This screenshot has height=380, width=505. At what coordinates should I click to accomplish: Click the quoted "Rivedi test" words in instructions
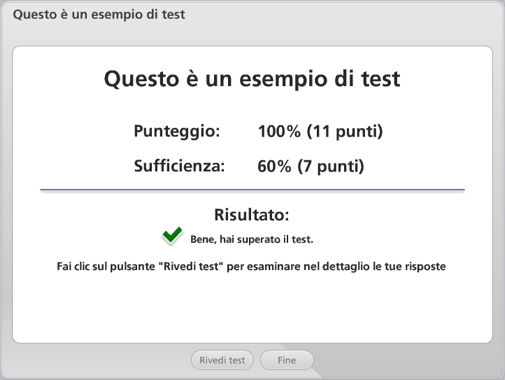(x=190, y=266)
